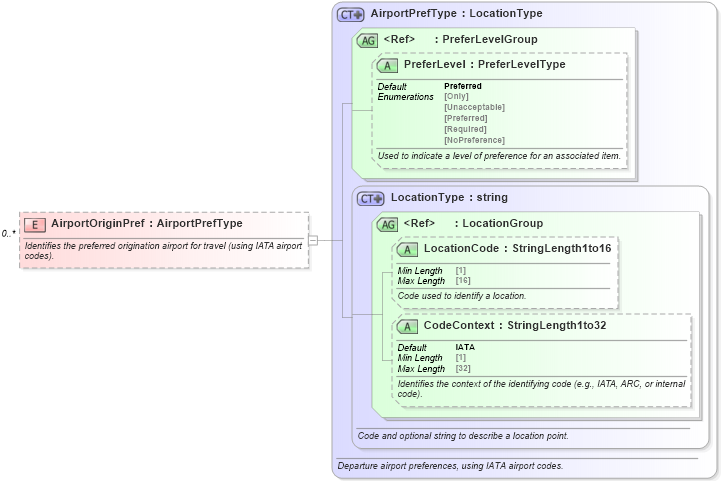
Task: Click the LocationType : string heading
Action: click(x=449, y=197)
